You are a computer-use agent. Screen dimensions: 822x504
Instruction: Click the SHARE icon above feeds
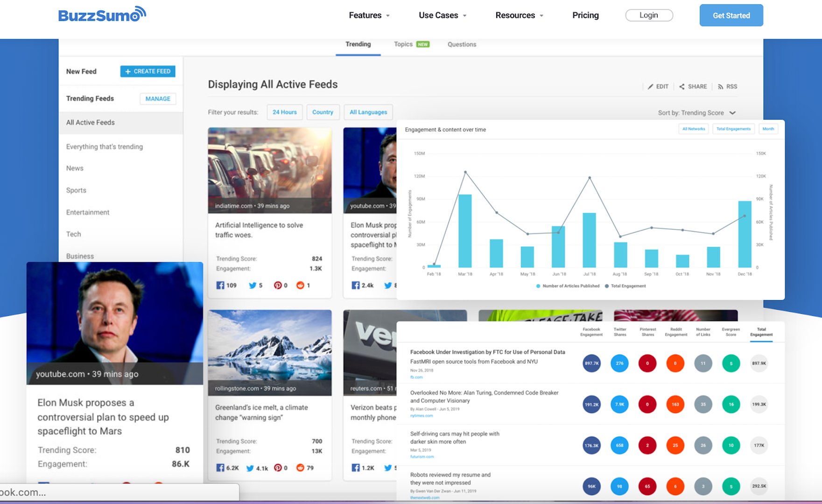coord(682,87)
